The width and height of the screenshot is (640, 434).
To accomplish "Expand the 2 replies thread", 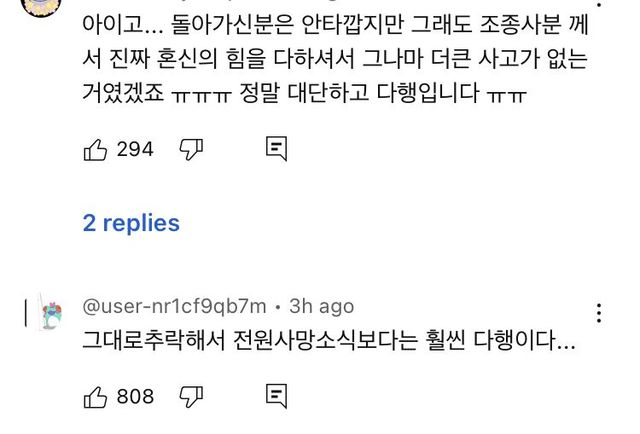I will [131, 223].
